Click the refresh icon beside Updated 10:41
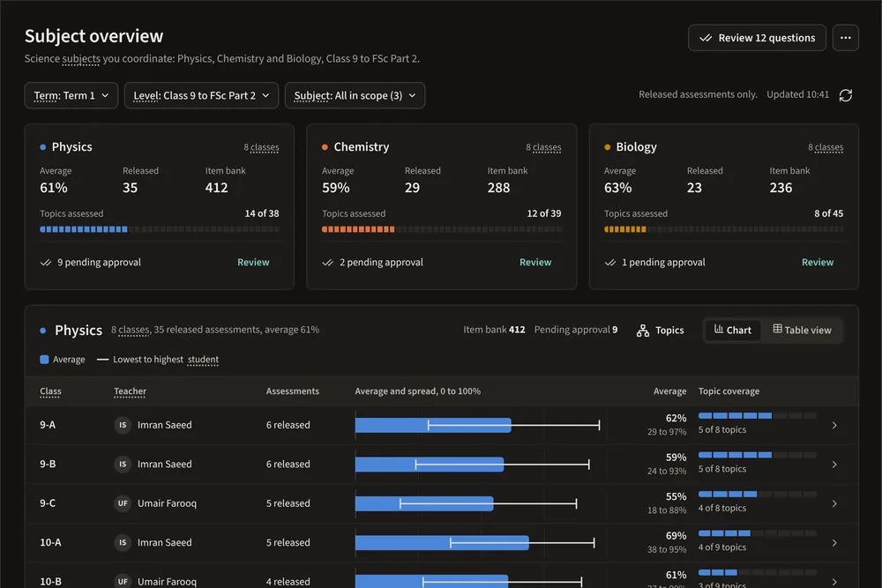Image resolution: width=882 pixels, height=588 pixels. pyautogui.click(x=846, y=95)
